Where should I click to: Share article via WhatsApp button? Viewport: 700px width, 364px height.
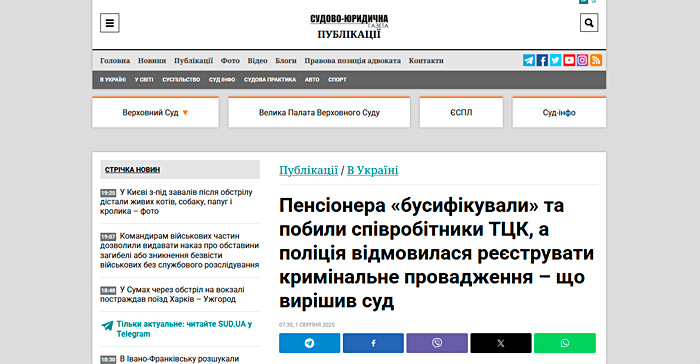click(x=565, y=343)
